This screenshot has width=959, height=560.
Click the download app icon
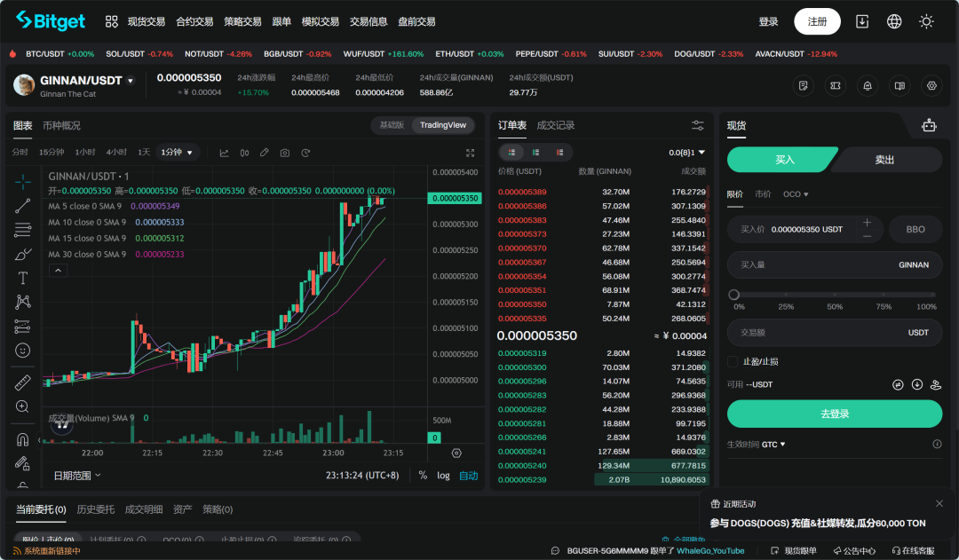861,21
